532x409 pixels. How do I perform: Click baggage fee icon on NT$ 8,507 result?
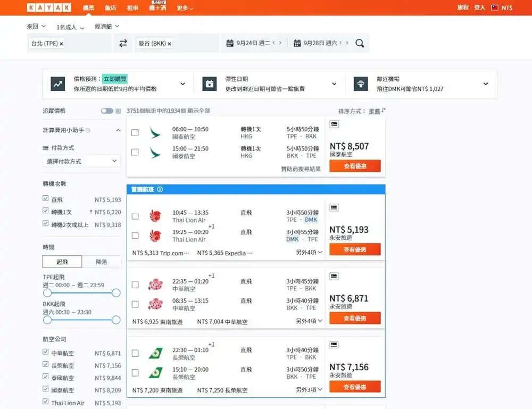point(334,124)
